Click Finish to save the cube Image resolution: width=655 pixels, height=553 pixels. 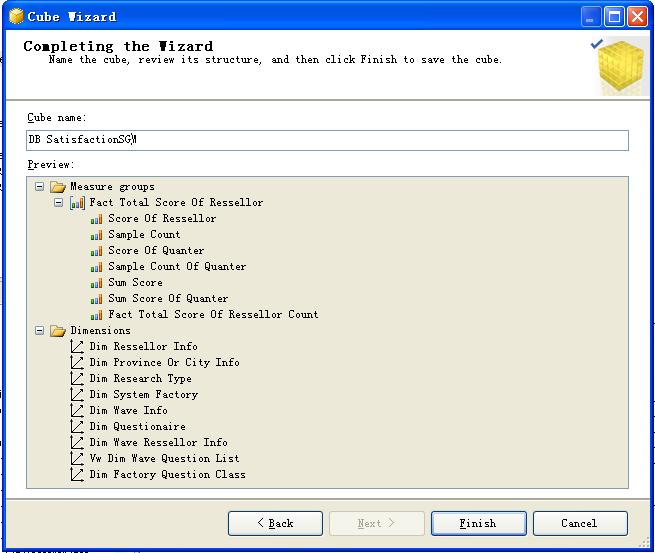pyautogui.click(x=479, y=523)
